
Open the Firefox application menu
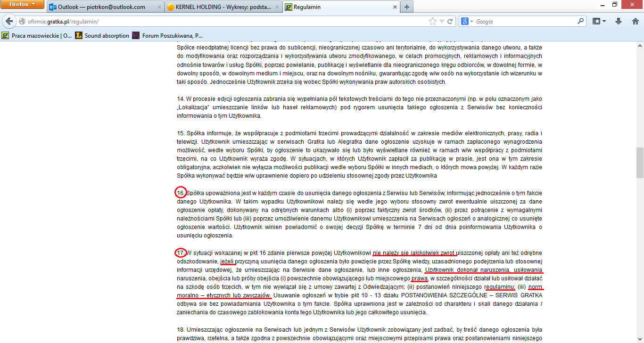tap(23, 5)
